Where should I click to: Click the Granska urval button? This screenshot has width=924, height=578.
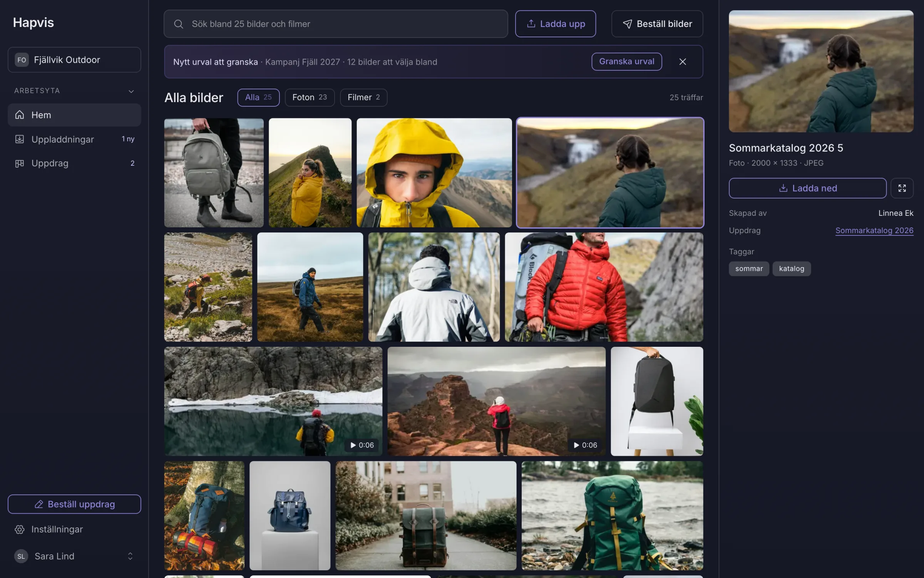[x=627, y=62]
